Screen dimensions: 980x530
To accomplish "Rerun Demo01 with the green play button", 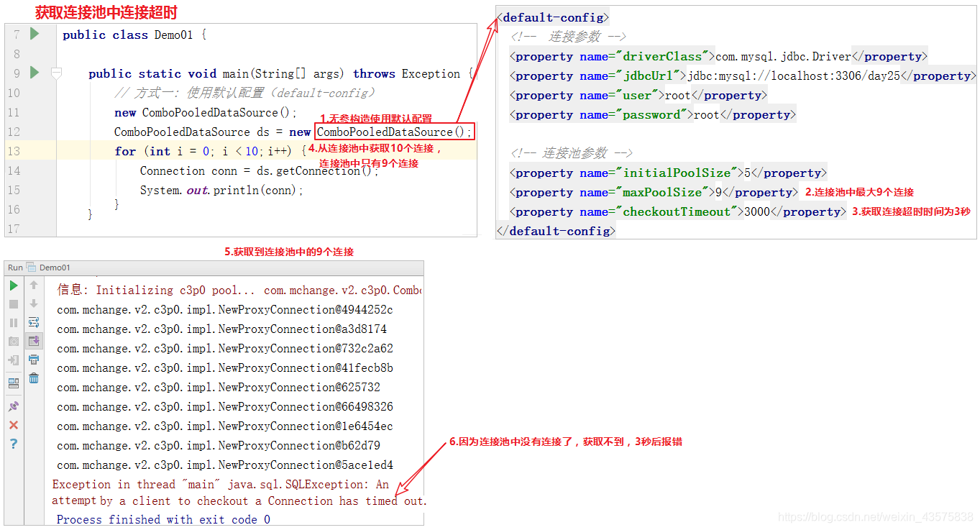I will coord(14,285).
